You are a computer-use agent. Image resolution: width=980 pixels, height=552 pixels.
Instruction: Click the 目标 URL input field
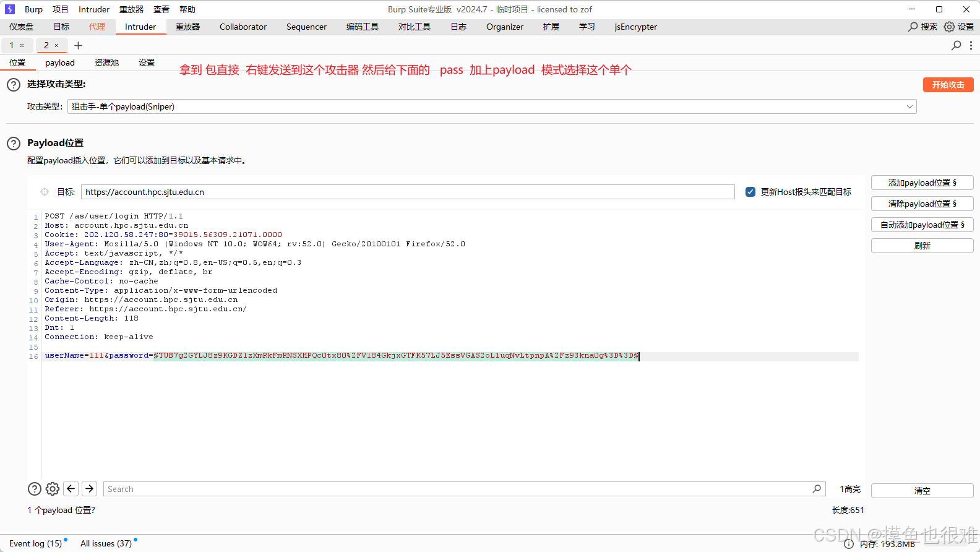(x=408, y=192)
